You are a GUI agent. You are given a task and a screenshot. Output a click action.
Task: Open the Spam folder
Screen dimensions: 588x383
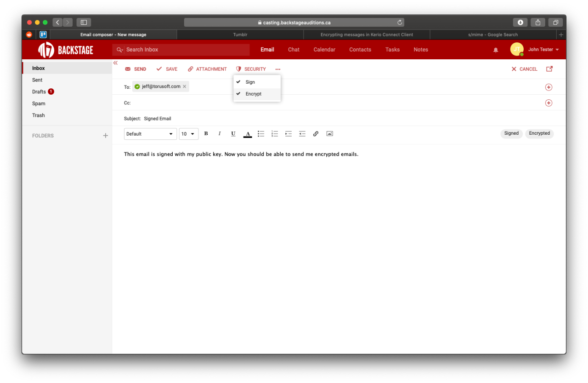click(67, 103)
